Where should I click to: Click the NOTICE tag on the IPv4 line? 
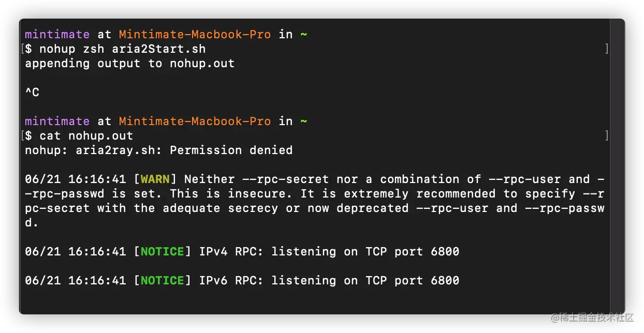(163, 252)
